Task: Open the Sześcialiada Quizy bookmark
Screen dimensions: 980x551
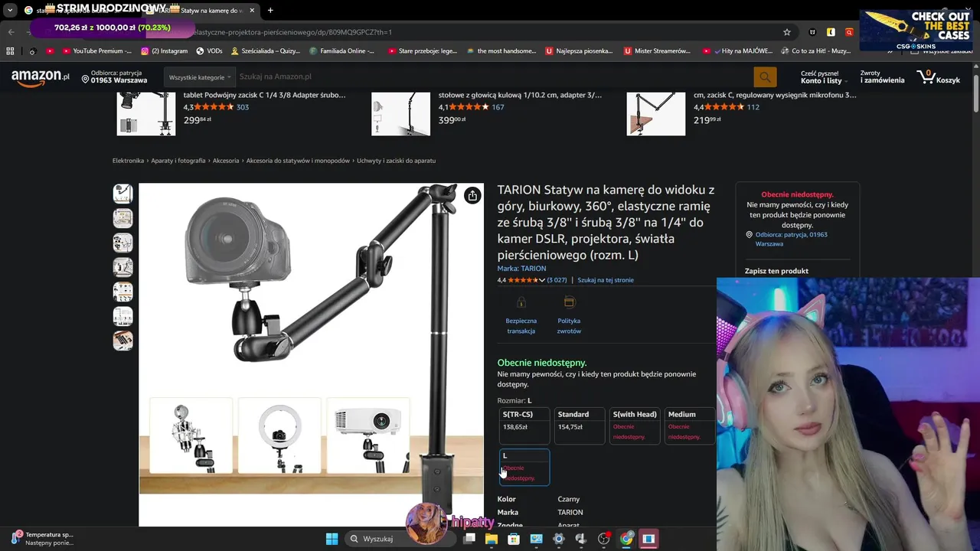Action: (x=265, y=51)
